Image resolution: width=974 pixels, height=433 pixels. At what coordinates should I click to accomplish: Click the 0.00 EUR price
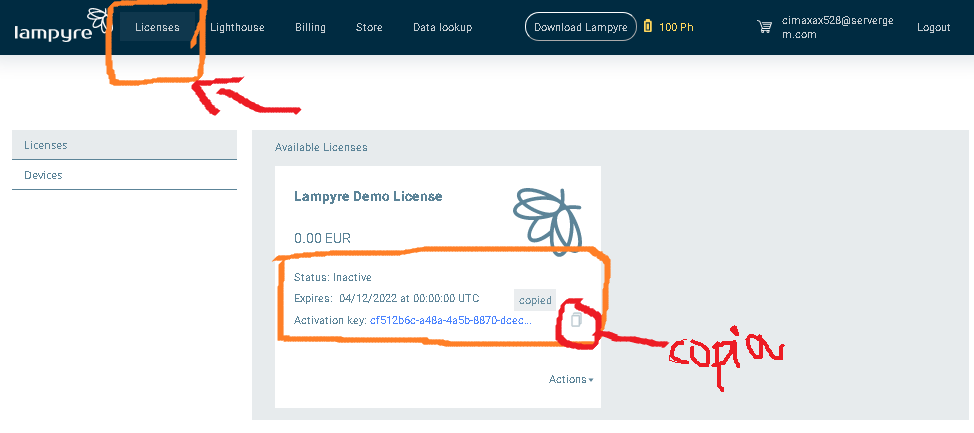point(322,238)
